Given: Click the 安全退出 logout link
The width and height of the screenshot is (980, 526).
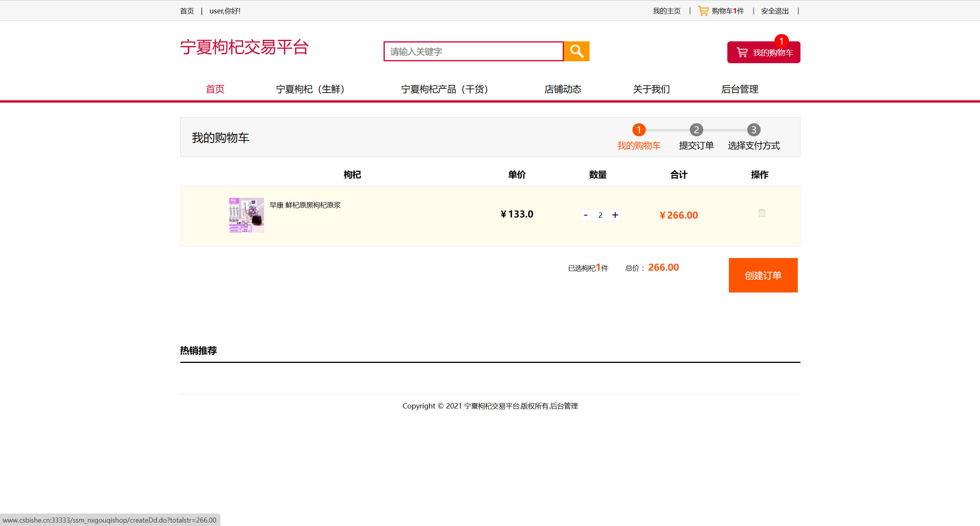Looking at the screenshot, I should (x=775, y=11).
